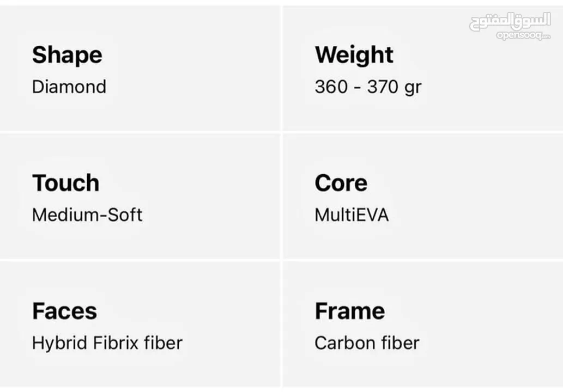Screen dimensions: 563x392
Task: Click the OpenSooq watermark logo
Action: pyautogui.click(x=510, y=26)
